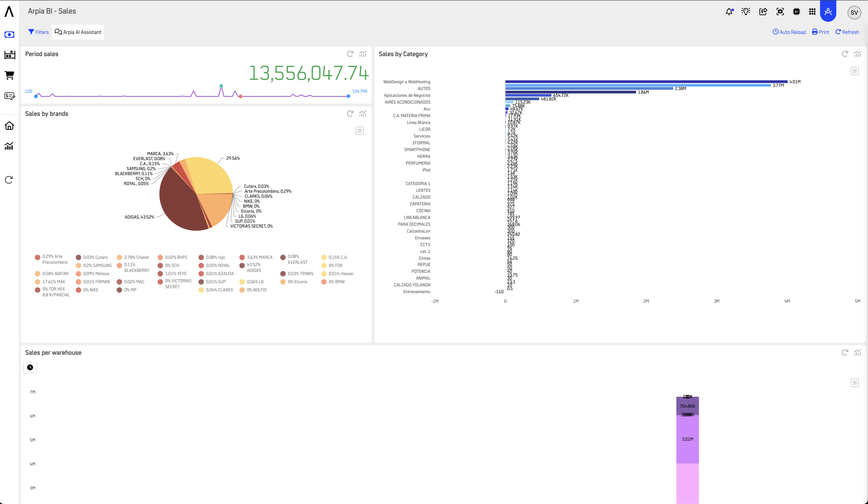Toggle the TENNIS 0.03% legend item
Viewport: 868px width, 504px height.
click(297, 274)
